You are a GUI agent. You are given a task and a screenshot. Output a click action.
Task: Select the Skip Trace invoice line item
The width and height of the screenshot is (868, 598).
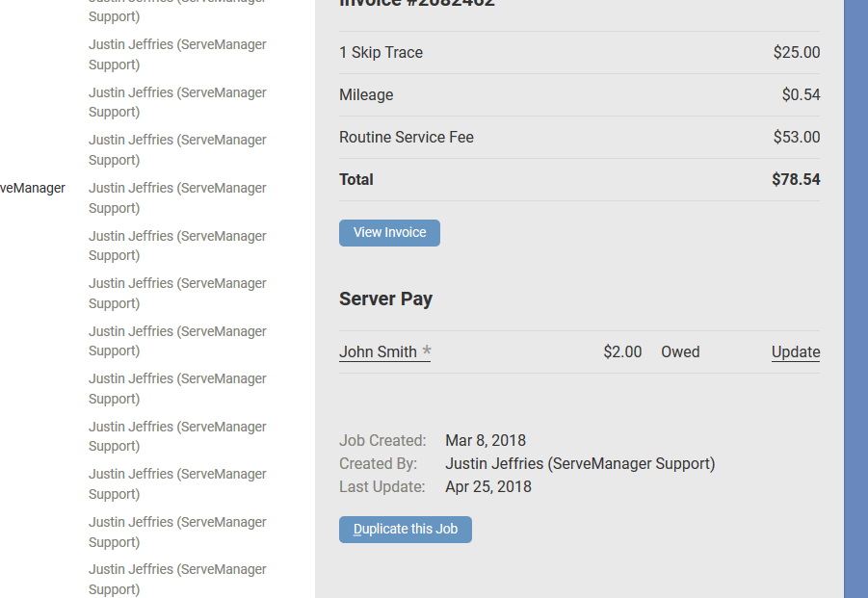tap(381, 52)
